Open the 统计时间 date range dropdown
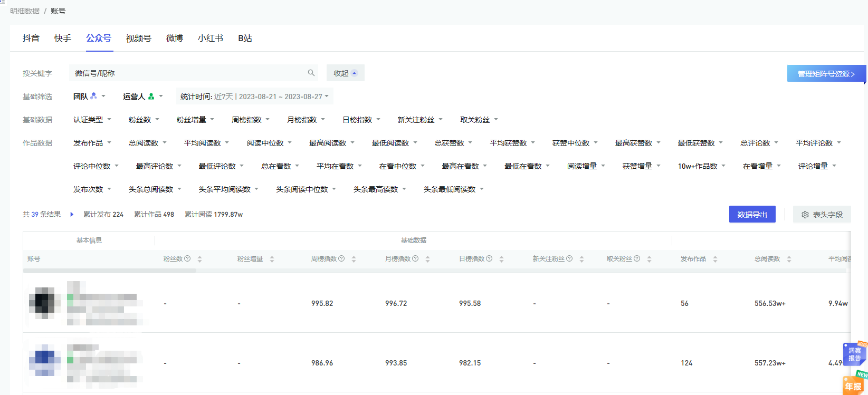Image resolution: width=868 pixels, height=395 pixels. pyautogui.click(x=255, y=96)
